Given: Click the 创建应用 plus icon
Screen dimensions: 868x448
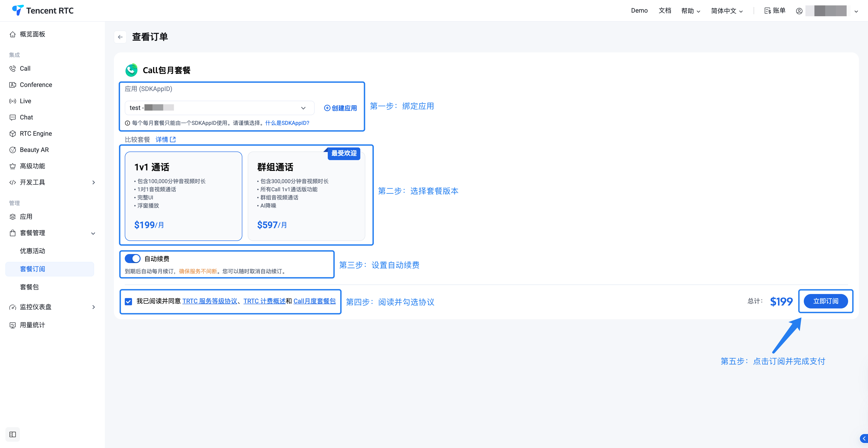Looking at the screenshot, I should pyautogui.click(x=327, y=108).
